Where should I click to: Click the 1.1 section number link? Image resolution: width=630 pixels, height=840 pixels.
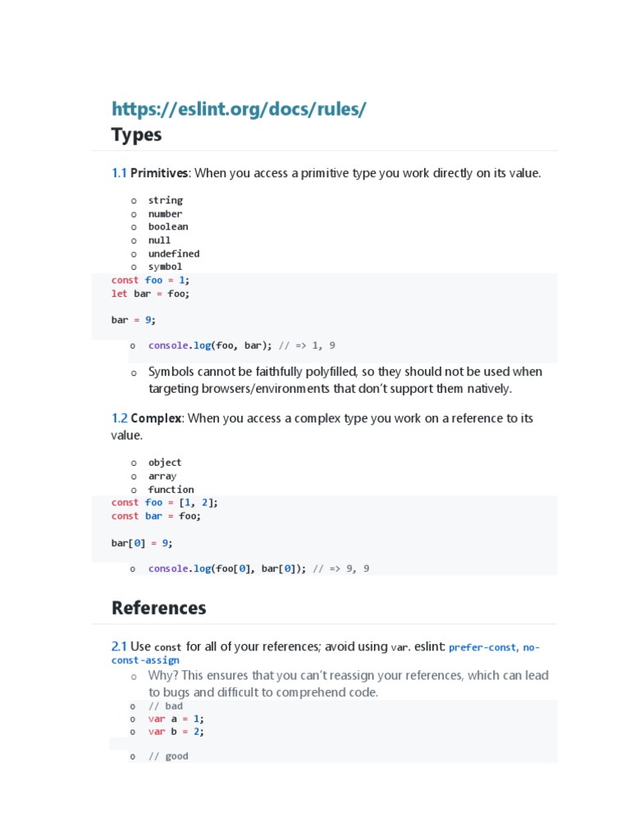click(119, 173)
